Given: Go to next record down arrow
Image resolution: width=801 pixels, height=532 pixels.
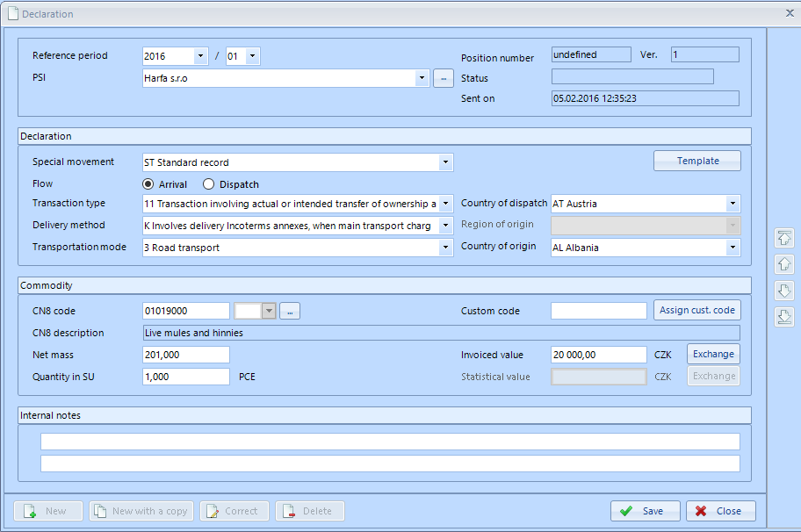Looking at the screenshot, I should click(784, 291).
